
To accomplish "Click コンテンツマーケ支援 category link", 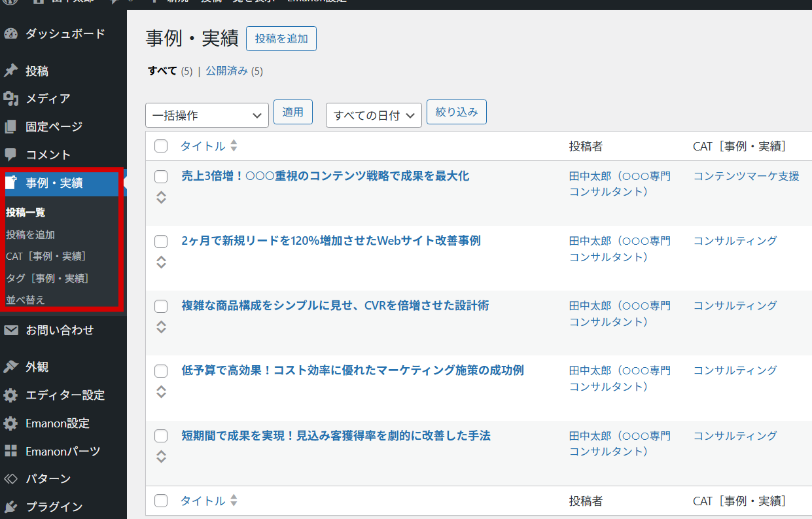I will [x=747, y=176].
